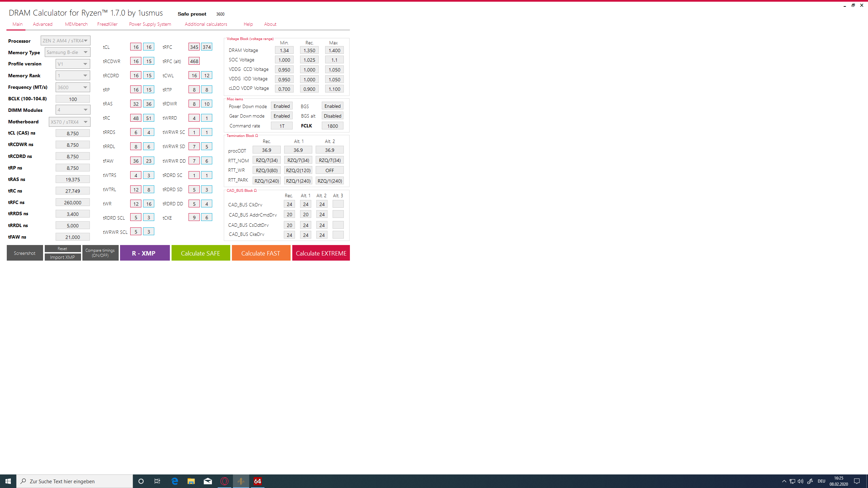
Task: Click the BGS alt Disabled field
Action: pos(332,116)
